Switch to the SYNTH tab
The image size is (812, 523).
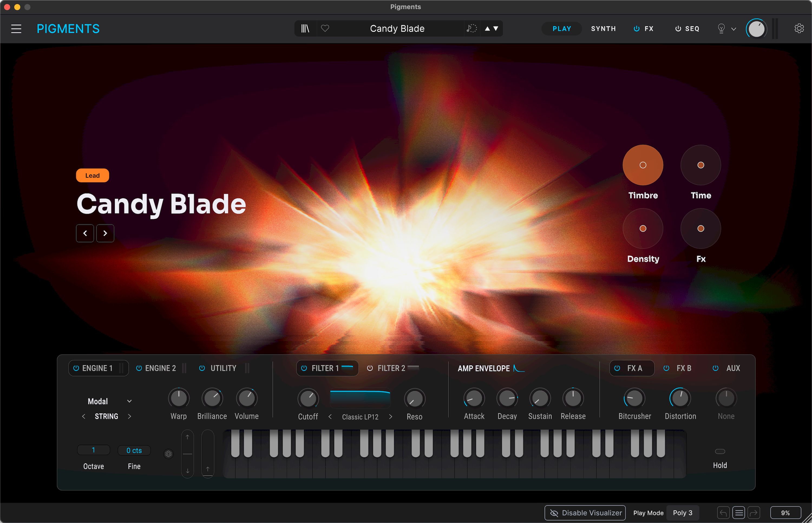(x=603, y=29)
